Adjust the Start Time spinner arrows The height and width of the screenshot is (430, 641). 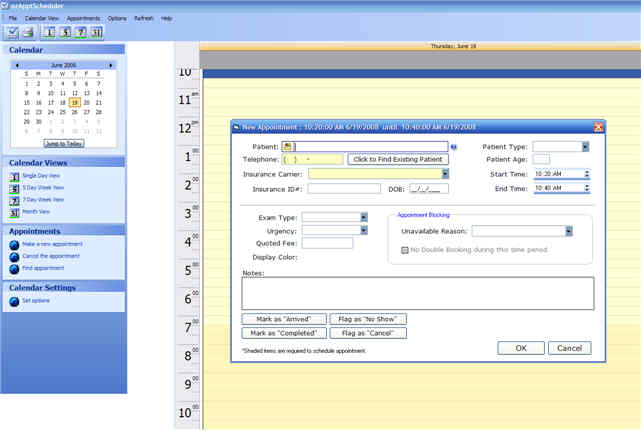click(x=587, y=174)
